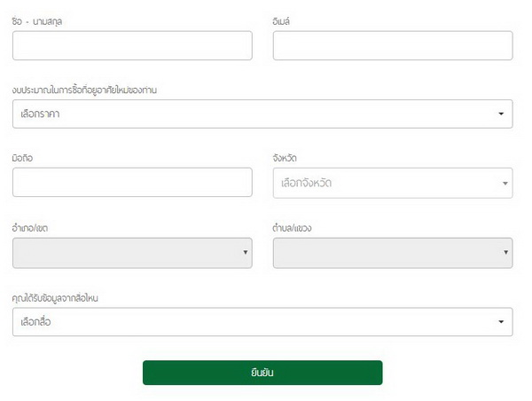Click the งบประมาณในการซื้อที่อยู่อาศัยใหม่ของท่าน label

click(85, 90)
